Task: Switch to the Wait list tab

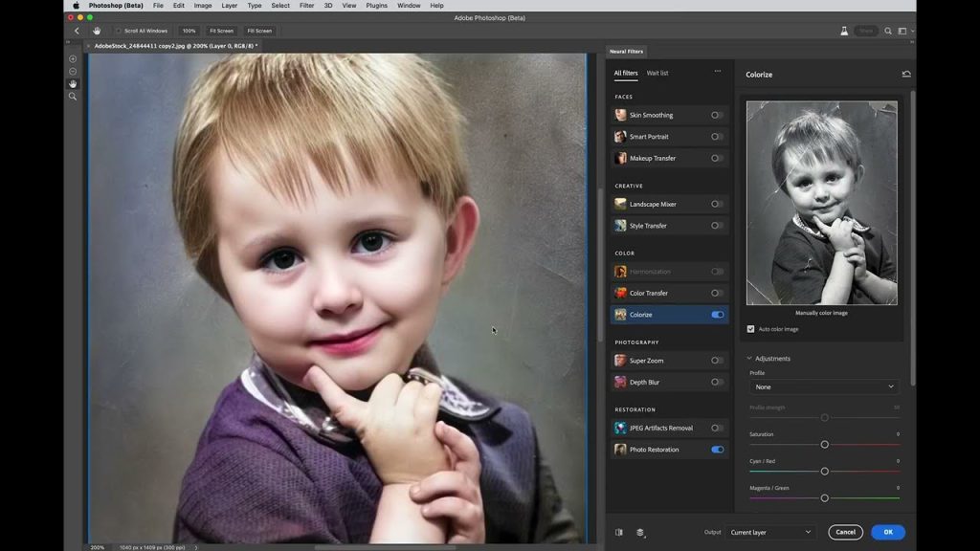Action: click(x=657, y=73)
